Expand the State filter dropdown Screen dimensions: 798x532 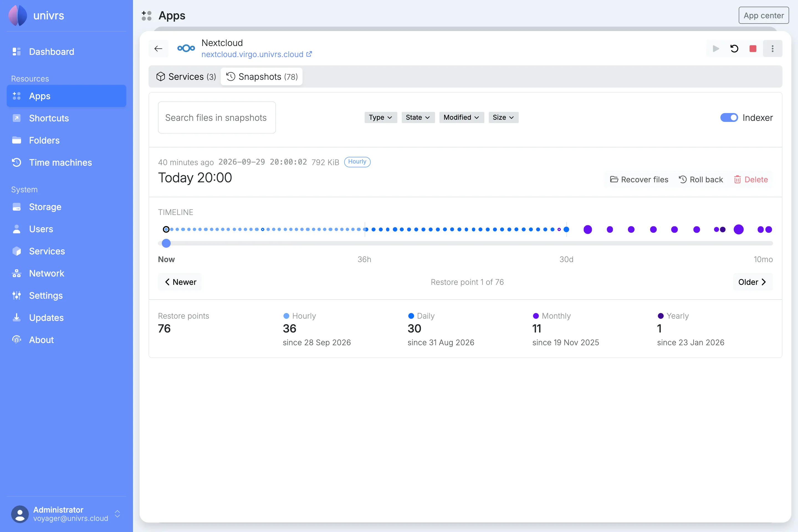point(418,117)
